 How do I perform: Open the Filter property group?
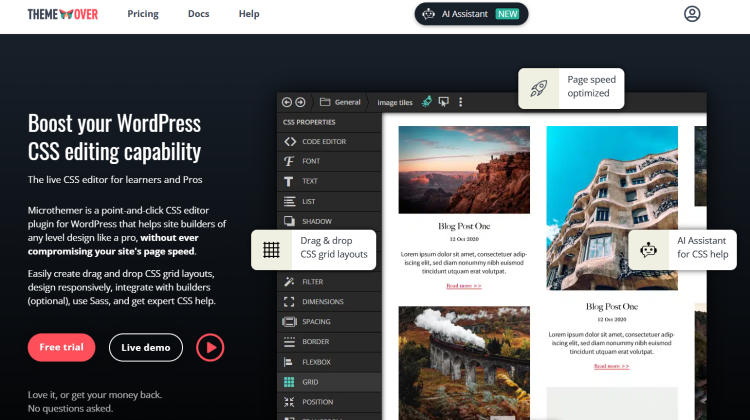(x=329, y=282)
